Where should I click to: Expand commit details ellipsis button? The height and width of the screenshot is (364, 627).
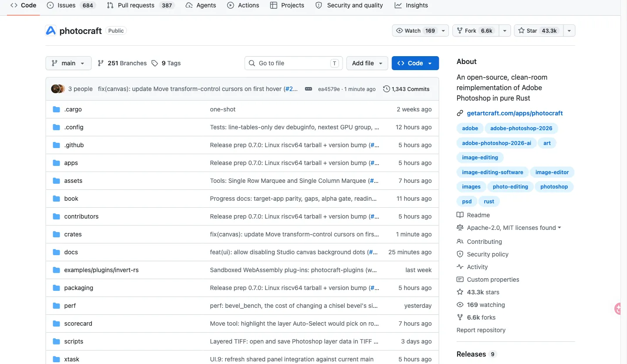(x=308, y=89)
